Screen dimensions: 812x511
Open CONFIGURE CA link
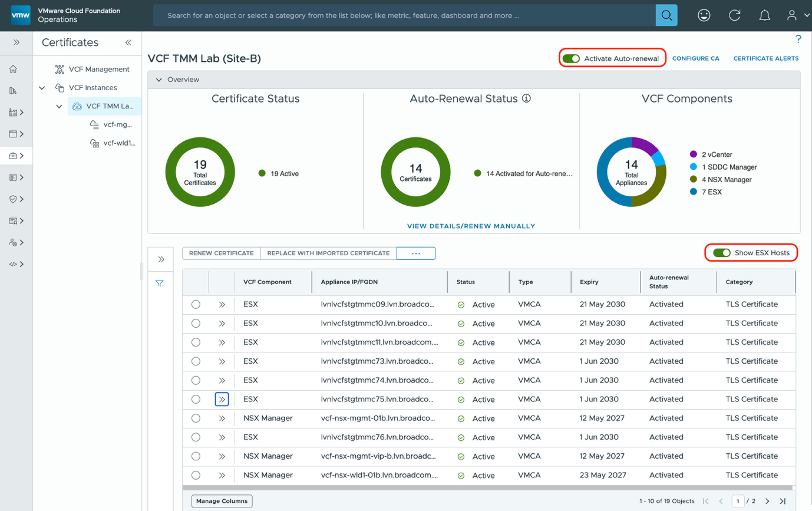pyautogui.click(x=696, y=58)
